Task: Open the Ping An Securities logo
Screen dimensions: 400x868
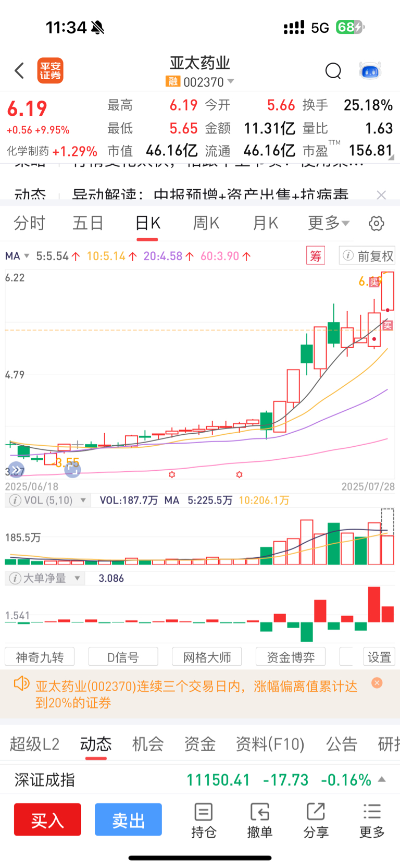Action: pyautogui.click(x=50, y=70)
